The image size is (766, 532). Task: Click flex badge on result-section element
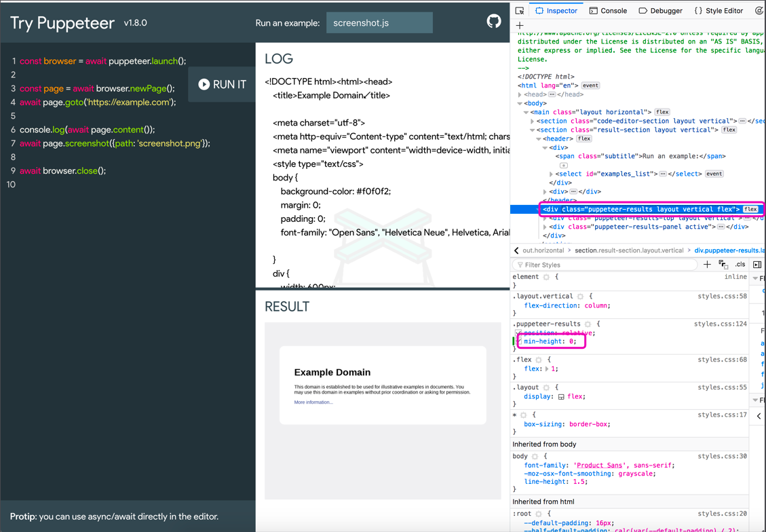pyautogui.click(x=729, y=130)
